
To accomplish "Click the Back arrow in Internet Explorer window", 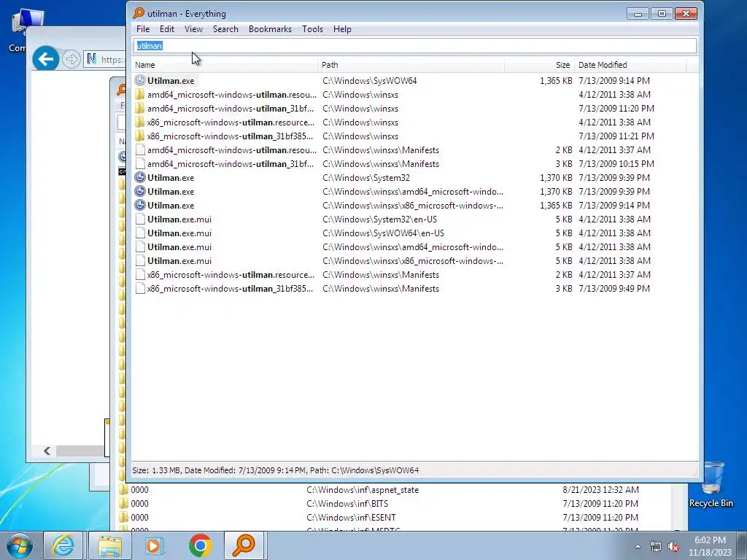I will [x=46, y=59].
